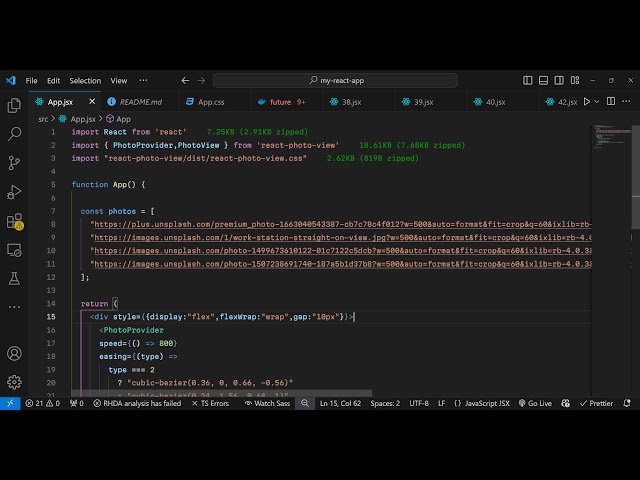Image resolution: width=640 pixels, height=480 pixels.
Task: Toggle Prettier formatter status
Action: tap(596, 403)
